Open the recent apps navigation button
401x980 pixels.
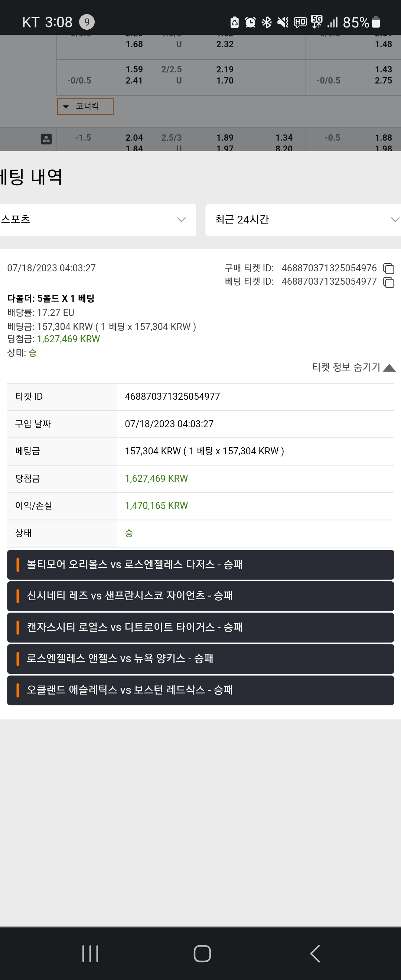(x=90, y=953)
